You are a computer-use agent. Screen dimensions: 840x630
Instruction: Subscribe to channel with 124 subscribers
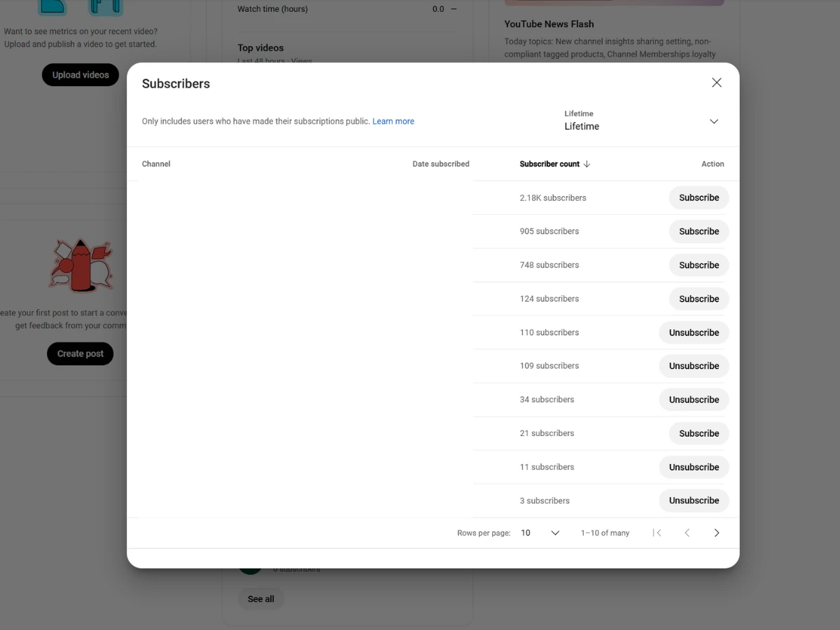(x=699, y=299)
